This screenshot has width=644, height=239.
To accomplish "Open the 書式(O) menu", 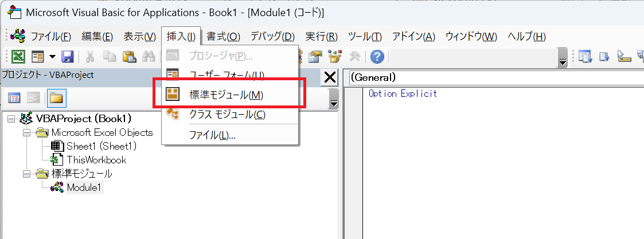I will (224, 36).
